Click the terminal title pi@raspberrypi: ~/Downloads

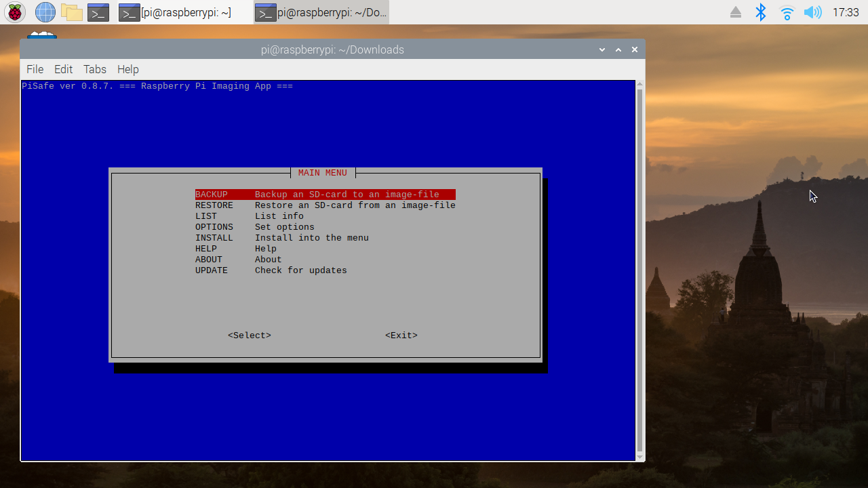click(332, 49)
